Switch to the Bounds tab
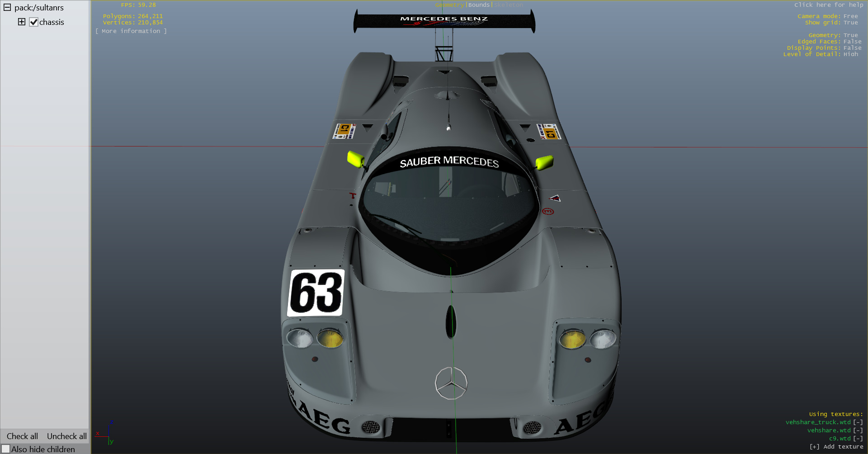Image resolution: width=868 pixels, height=454 pixels. click(479, 5)
